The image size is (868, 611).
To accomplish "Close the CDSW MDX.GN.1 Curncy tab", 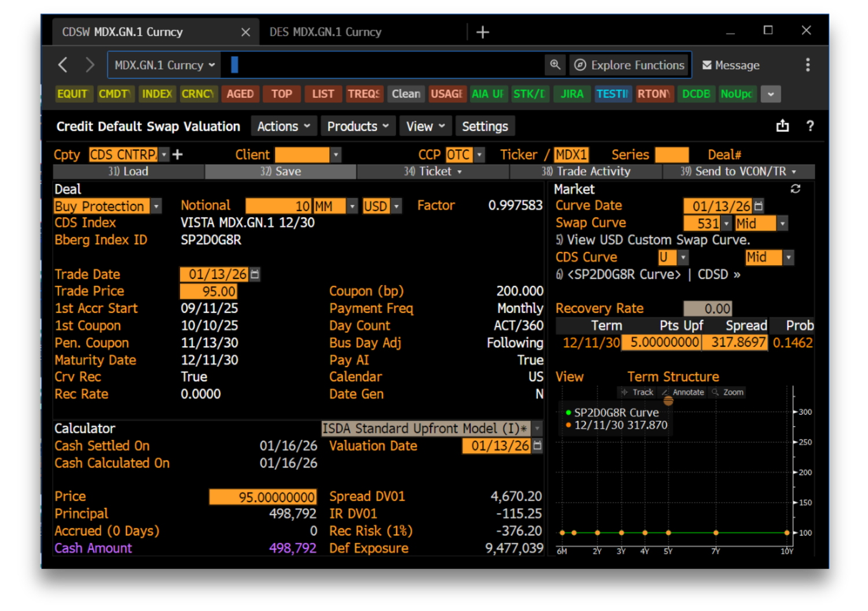I will click(245, 32).
